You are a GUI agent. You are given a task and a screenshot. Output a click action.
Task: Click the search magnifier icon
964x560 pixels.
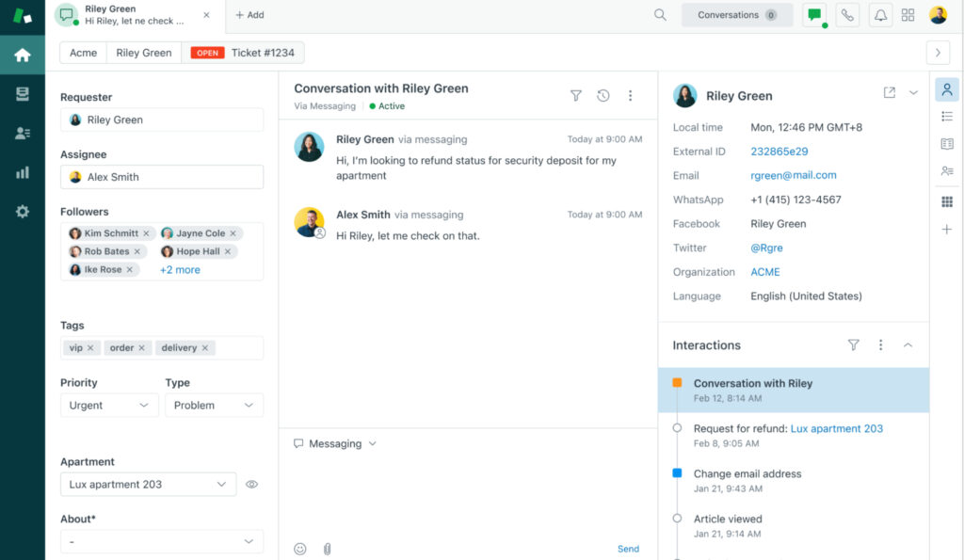tap(660, 15)
